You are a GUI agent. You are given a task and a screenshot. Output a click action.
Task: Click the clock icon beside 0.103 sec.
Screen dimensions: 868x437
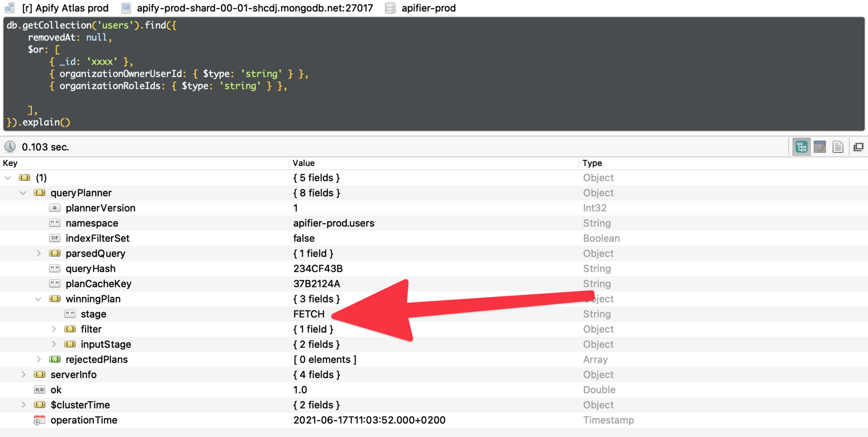[x=10, y=147]
